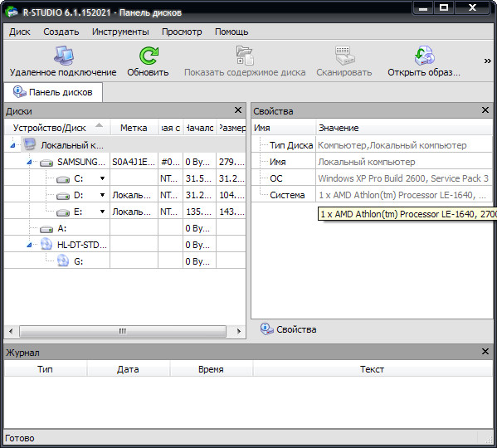The height and width of the screenshot is (448, 497).
Task: Click the disc icon for G:
Action: point(63,261)
